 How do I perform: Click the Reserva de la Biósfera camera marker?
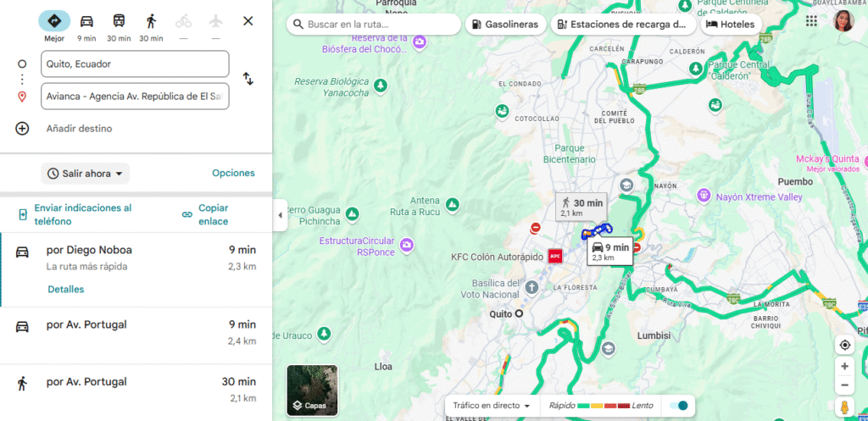point(420,41)
